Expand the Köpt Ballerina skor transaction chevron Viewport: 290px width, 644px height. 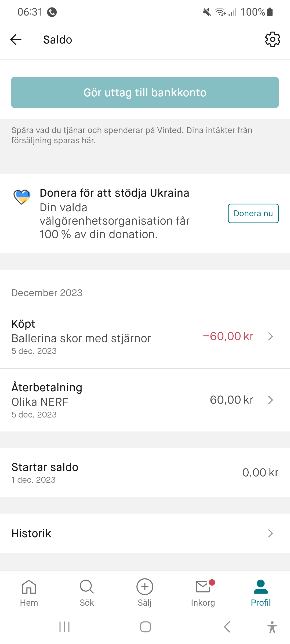pos(270,336)
